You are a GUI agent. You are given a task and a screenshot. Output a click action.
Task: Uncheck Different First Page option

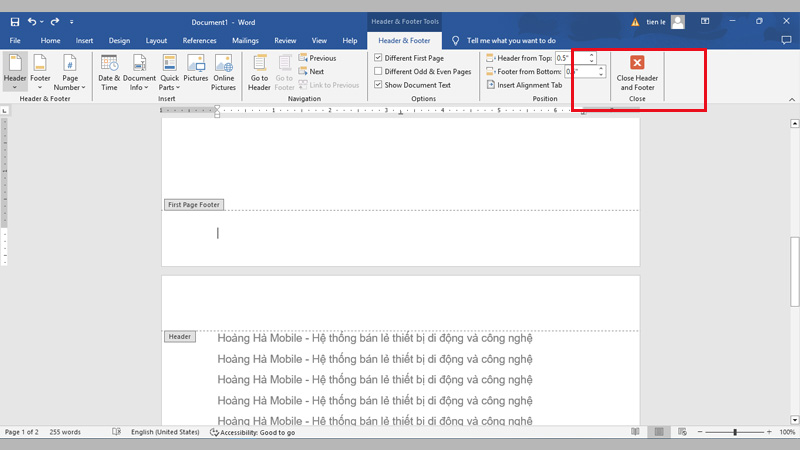378,58
